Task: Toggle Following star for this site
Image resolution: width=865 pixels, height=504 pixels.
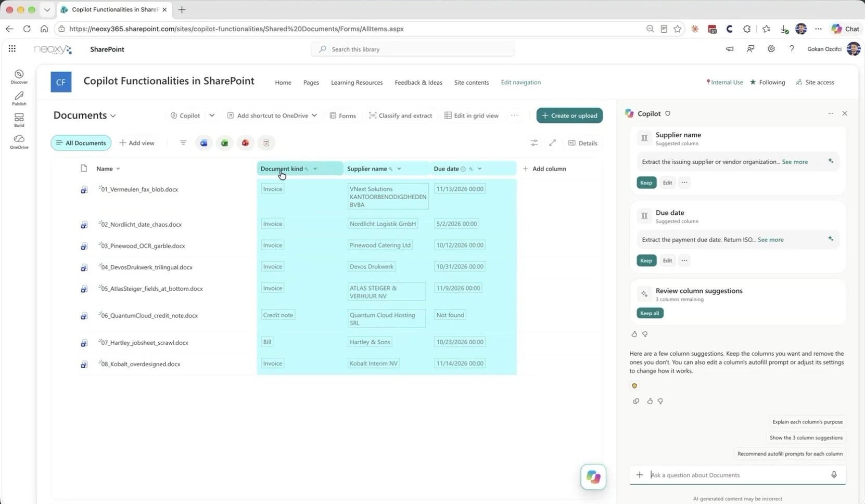Action: click(768, 82)
